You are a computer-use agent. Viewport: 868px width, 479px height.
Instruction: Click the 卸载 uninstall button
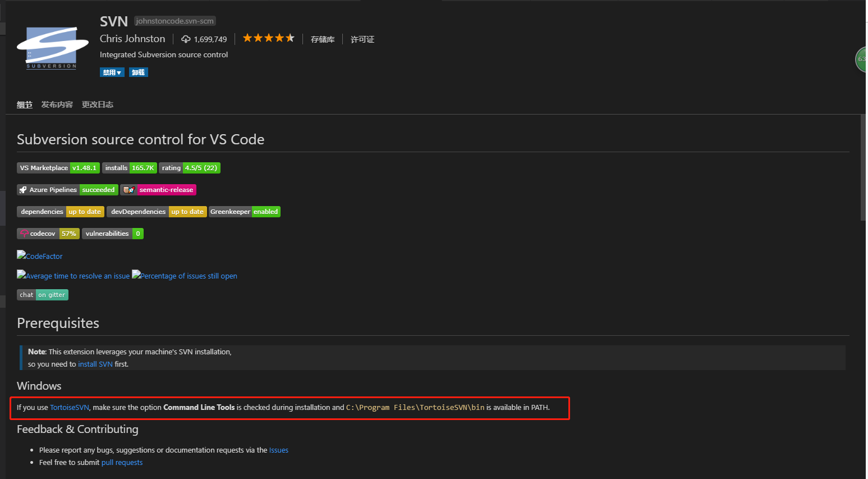(139, 72)
